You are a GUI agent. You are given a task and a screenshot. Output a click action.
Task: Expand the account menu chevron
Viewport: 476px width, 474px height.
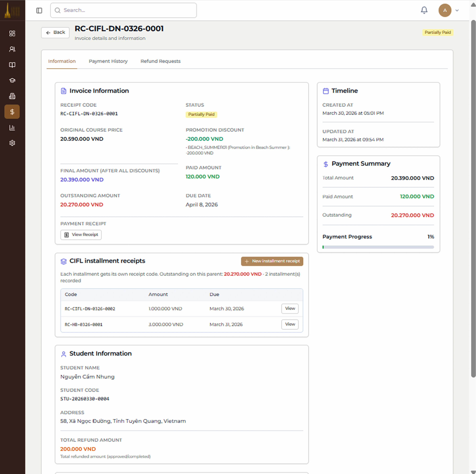457,10
